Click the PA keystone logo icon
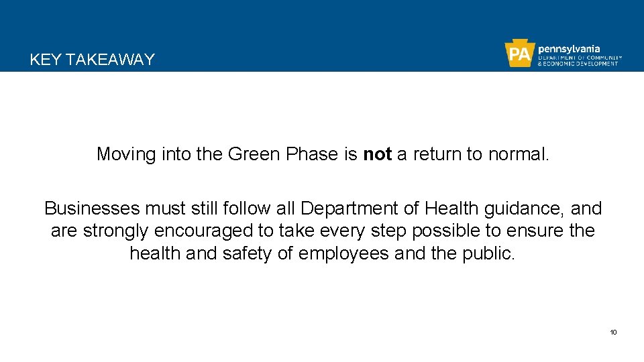Viewport: 644px width, 362px height. [519, 54]
